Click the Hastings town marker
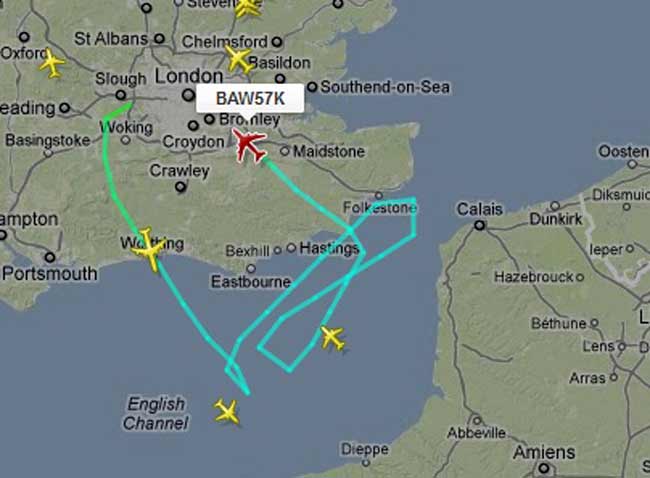650x478 pixels. coord(291,248)
